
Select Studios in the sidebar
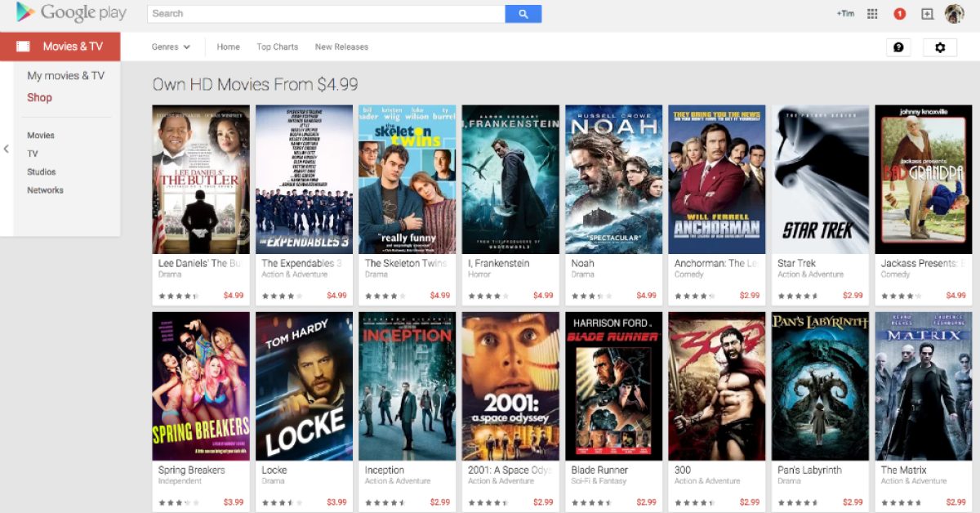tap(42, 172)
